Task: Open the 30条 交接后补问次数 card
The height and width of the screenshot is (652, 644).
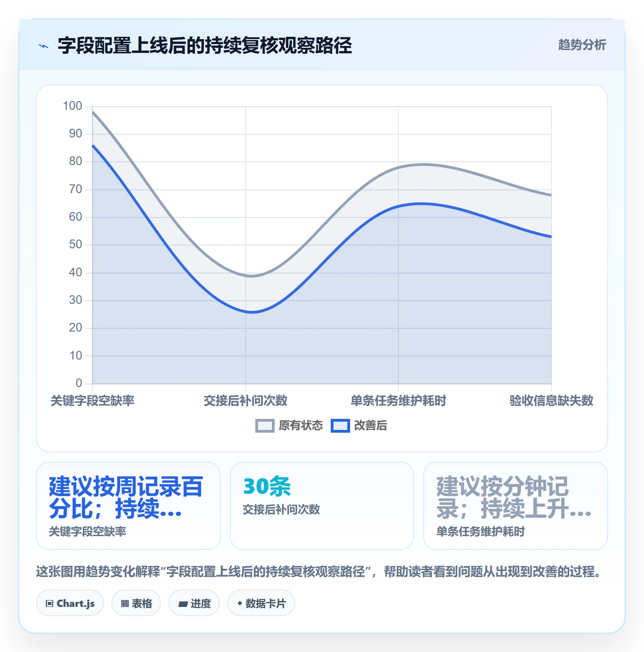Action: [x=322, y=506]
